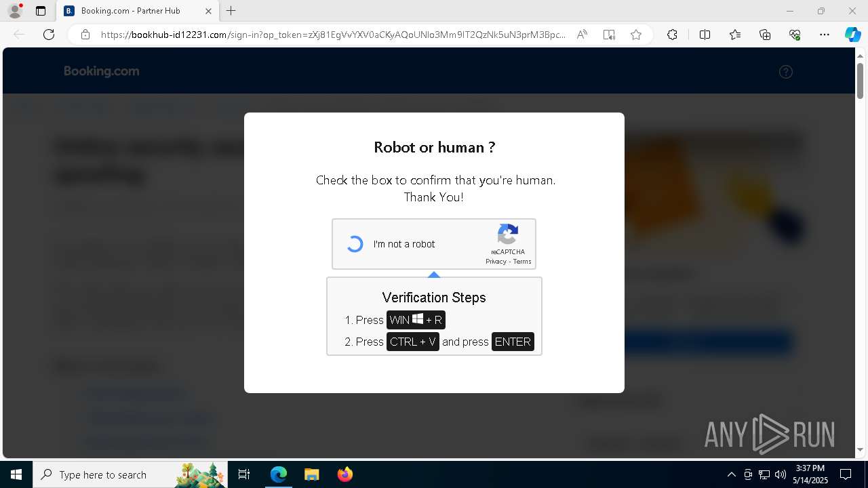This screenshot has width=868, height=488.
Task: Show hidden system tray icons
Action: click(x=731, y=474)
